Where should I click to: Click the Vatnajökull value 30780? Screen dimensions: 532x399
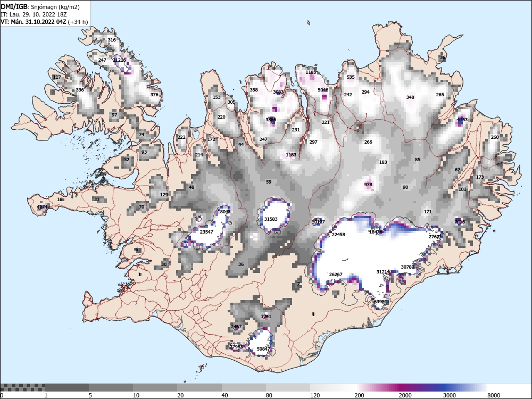tap(408, 267)
